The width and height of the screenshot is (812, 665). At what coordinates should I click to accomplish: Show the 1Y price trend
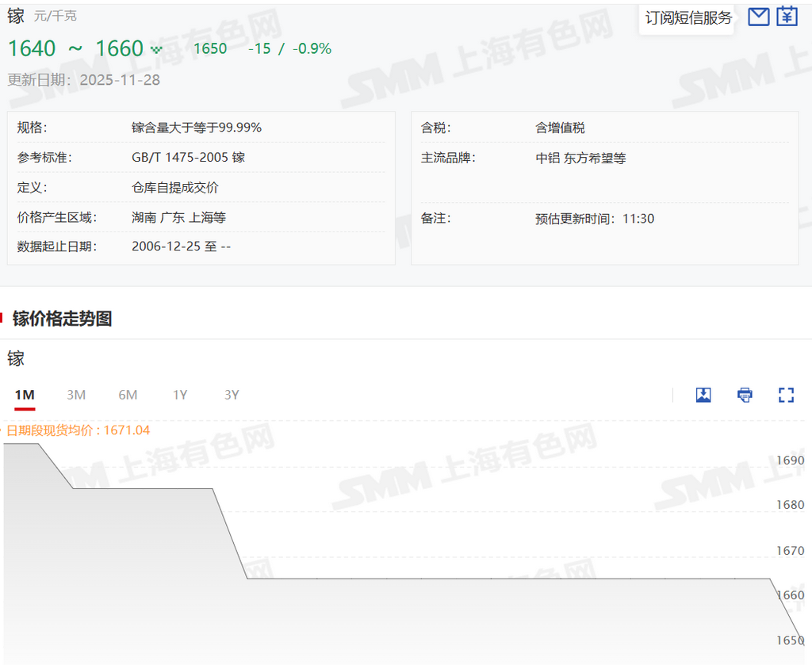click(180, 395)
